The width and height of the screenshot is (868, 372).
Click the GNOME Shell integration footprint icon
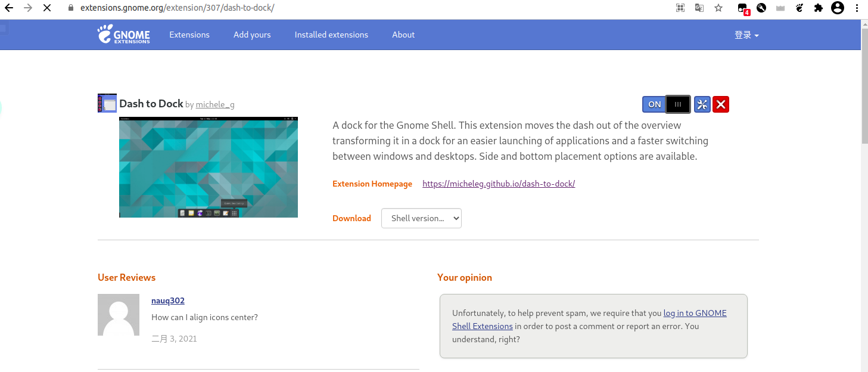(800, 8)
